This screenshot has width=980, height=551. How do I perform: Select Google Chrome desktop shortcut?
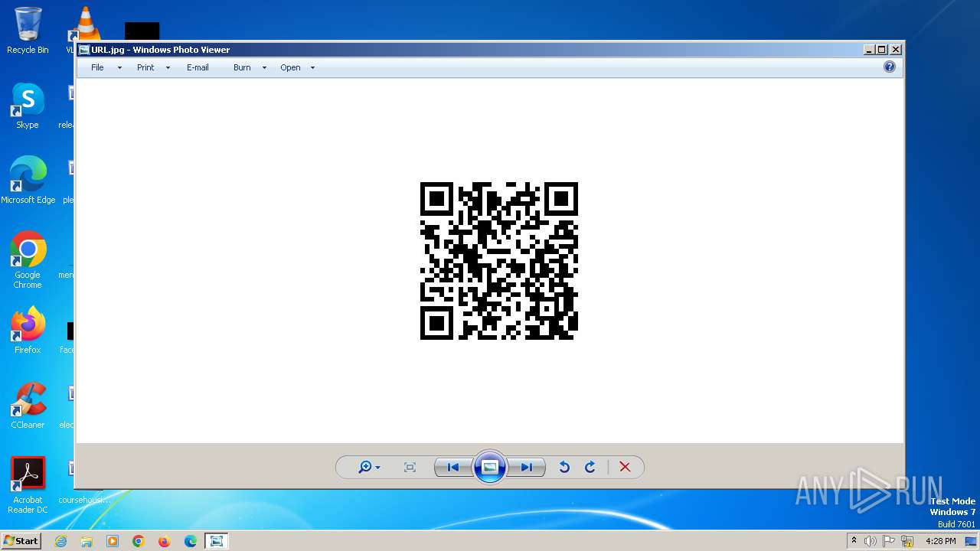(28, 260)
